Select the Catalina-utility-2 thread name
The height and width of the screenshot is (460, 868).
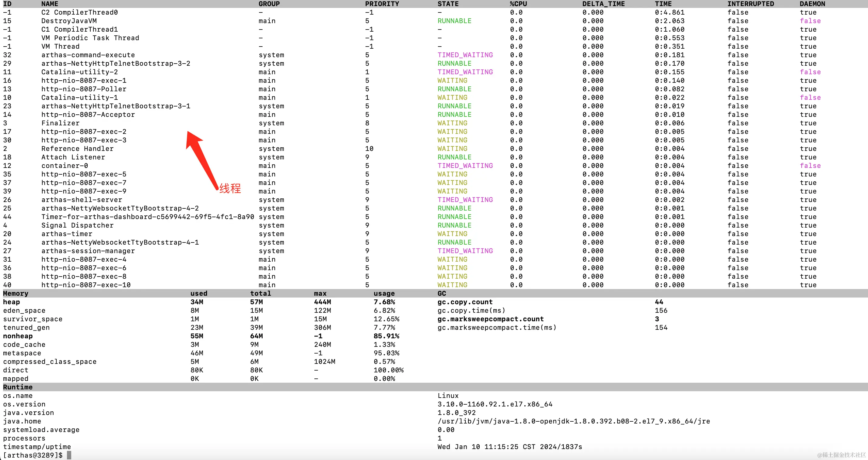[x=79, y=72]
